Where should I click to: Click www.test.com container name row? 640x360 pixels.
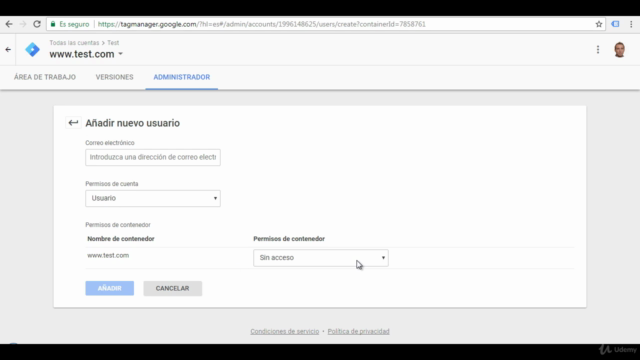click(x=108, y=255)
